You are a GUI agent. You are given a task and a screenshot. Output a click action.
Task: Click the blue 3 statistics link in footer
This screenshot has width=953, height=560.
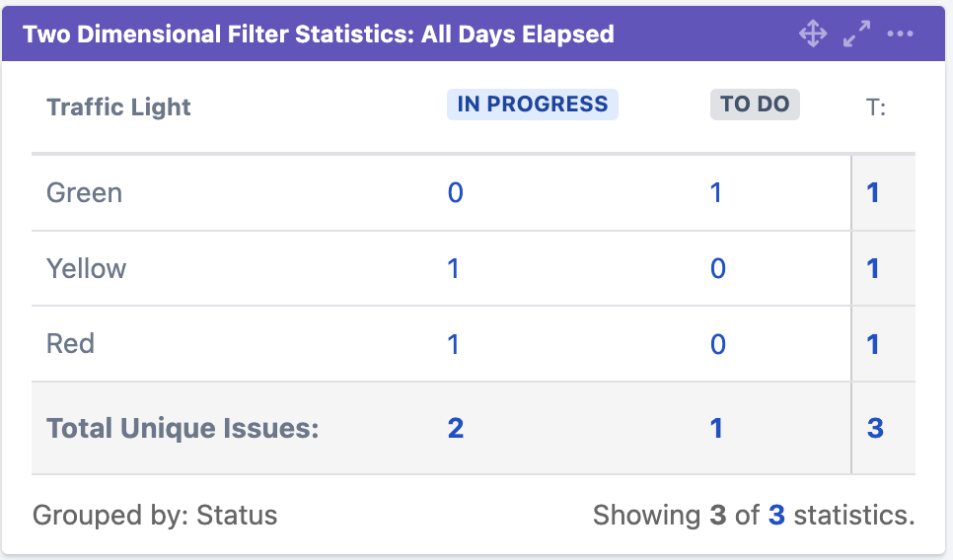tap(776, 515)
